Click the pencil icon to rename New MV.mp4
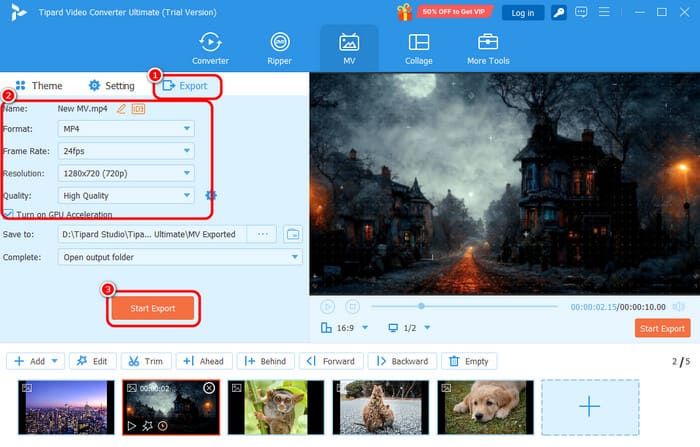The width and height of the screenshot is (700, 447). pos(122,108)
